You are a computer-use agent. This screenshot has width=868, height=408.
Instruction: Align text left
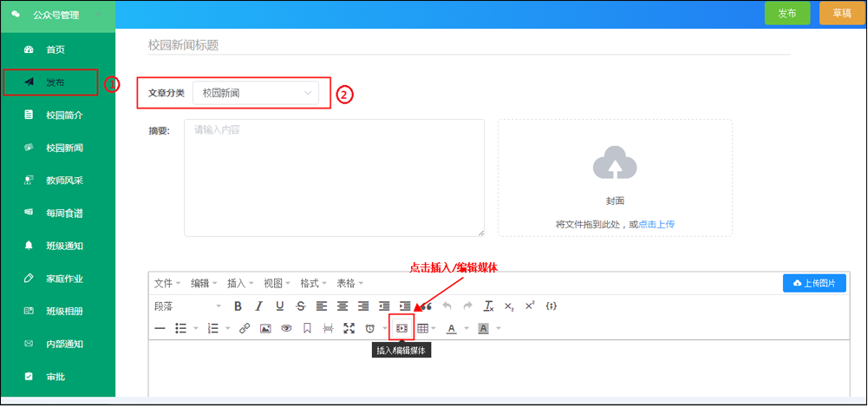322,306
